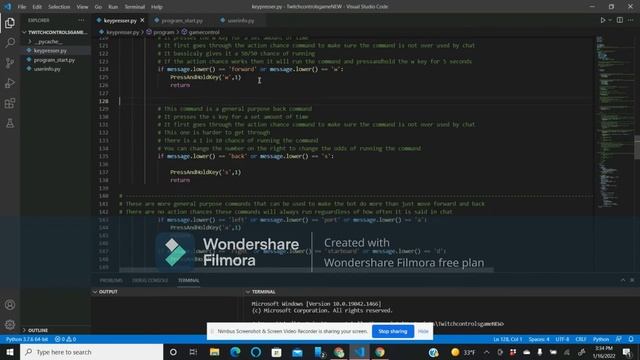Open the Go menu
The width and height of the screenshot is (640, 360).
(x=98, y=7)
